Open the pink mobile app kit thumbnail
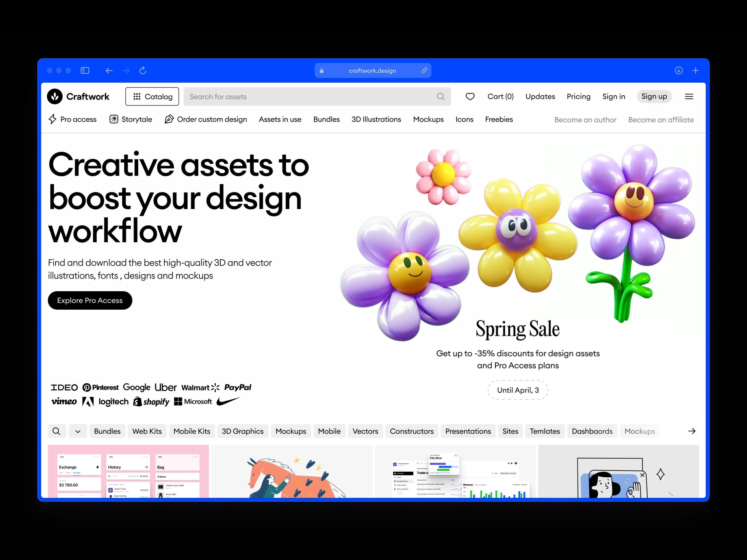 [128, 471]
